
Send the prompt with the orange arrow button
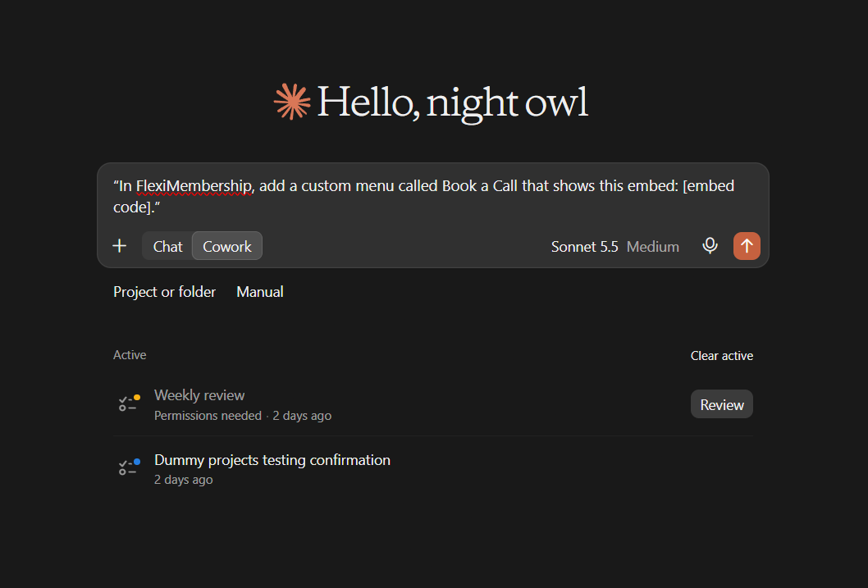(x=747, y=246)
